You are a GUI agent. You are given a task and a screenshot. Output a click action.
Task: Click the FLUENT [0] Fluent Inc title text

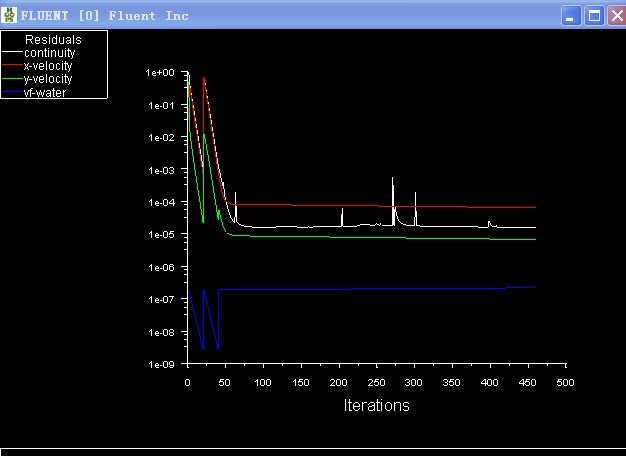(105, 16)
